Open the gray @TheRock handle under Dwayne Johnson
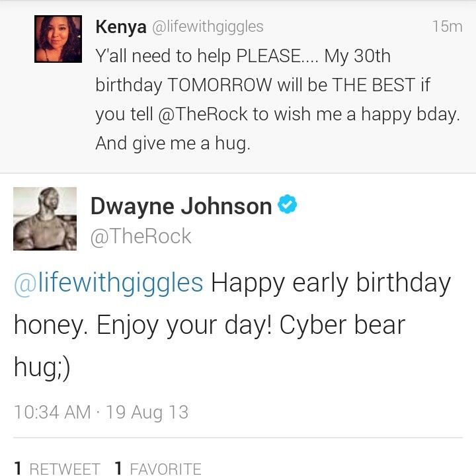This screenshot has height=476, width=476. click(x=141, y=236)
